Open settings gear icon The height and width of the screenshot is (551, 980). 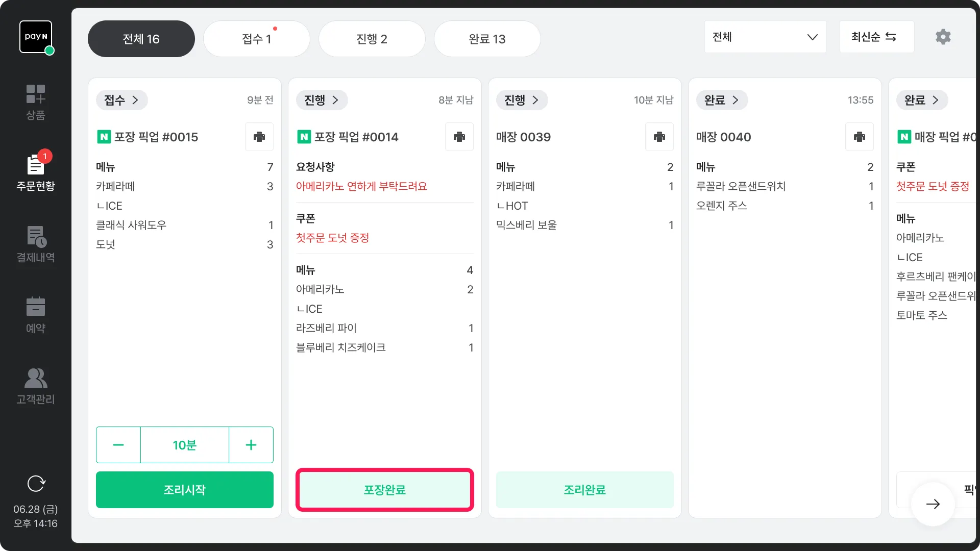coord(943,37)
